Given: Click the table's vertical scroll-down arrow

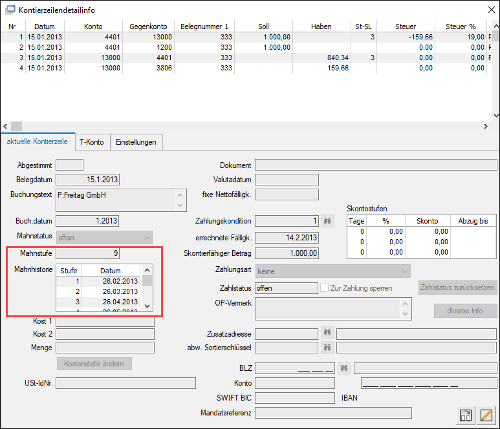Looking at the screenshot, I should (496, 115).
